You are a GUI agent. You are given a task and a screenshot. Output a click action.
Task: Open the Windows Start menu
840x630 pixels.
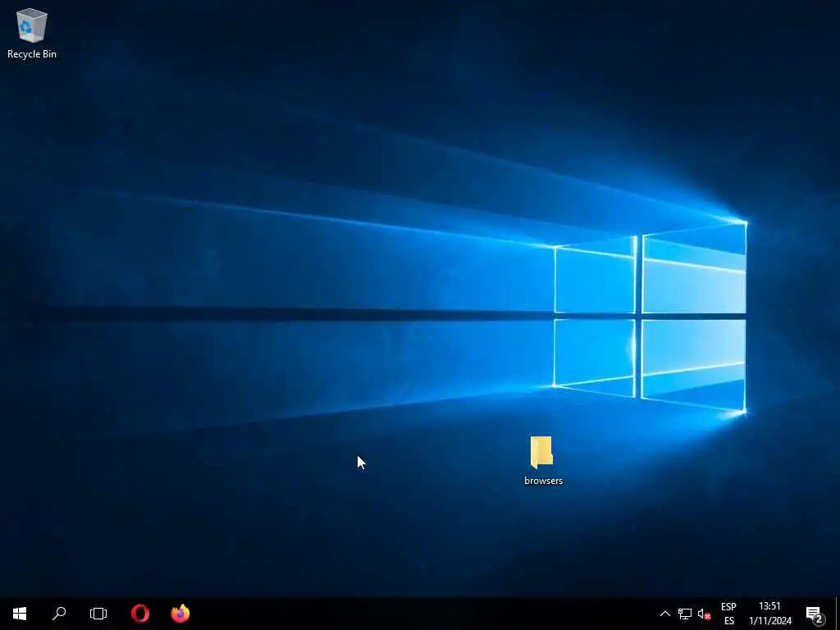click(x=20, y=614)
